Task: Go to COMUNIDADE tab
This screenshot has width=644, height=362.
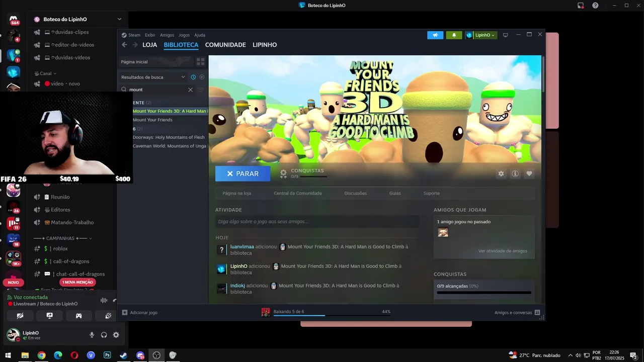Action: point(225,45)
